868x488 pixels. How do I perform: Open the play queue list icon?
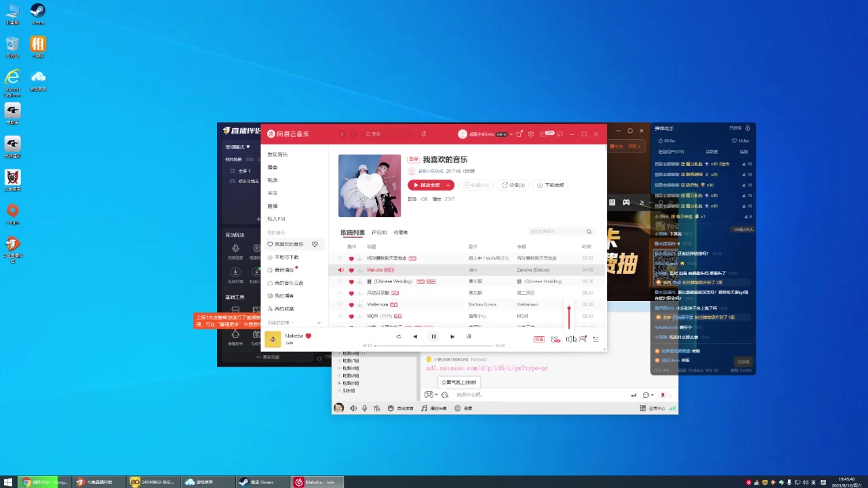[596, 339]
